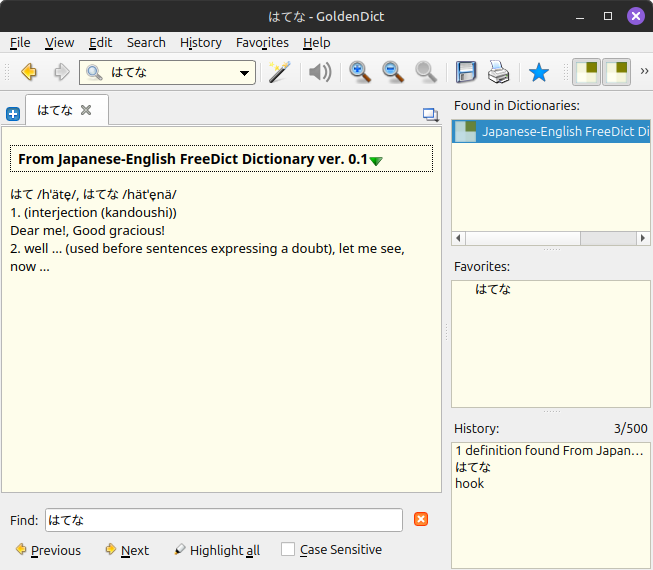Print the article with printer icon
653x570 pixels.
click(x=499, y=72)
